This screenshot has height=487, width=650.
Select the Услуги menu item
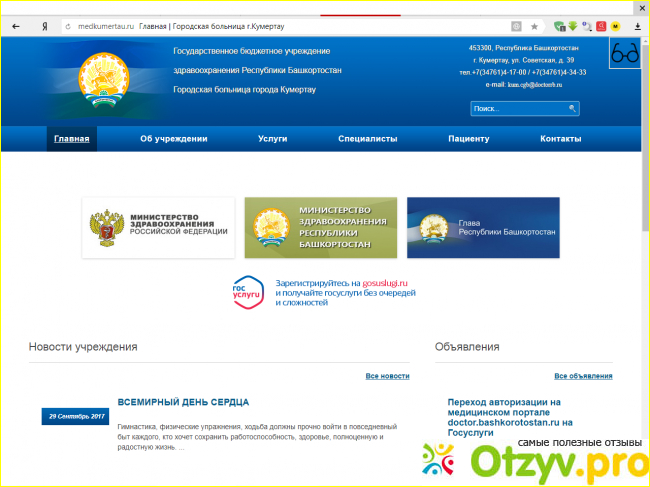272,139
